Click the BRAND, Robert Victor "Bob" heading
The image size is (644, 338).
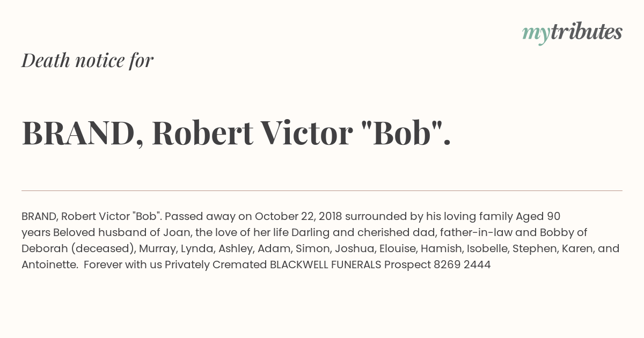[236, 133]
